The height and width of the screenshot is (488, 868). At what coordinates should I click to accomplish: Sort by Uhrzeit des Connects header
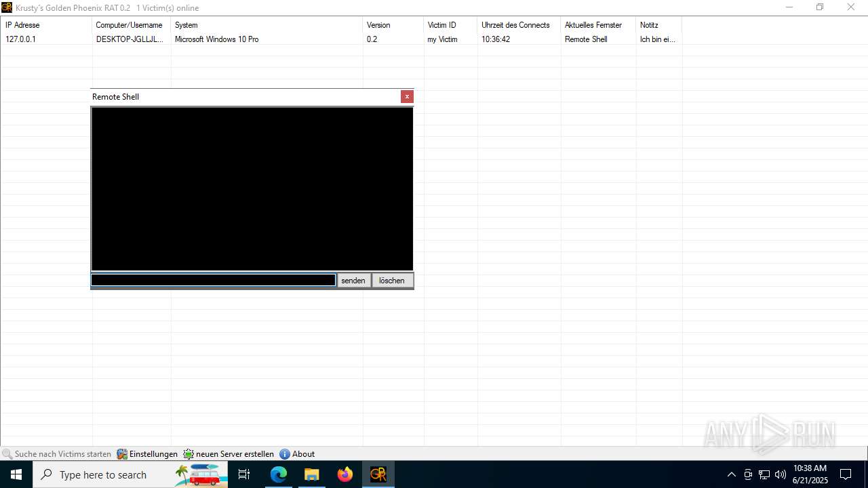tap(519, 24)
